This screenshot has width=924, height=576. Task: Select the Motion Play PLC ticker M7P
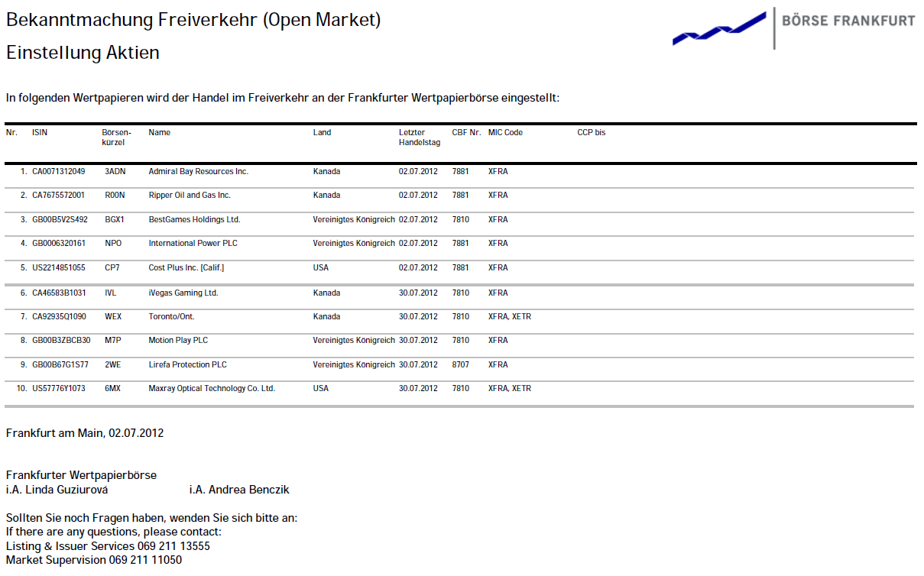[112, 340]
